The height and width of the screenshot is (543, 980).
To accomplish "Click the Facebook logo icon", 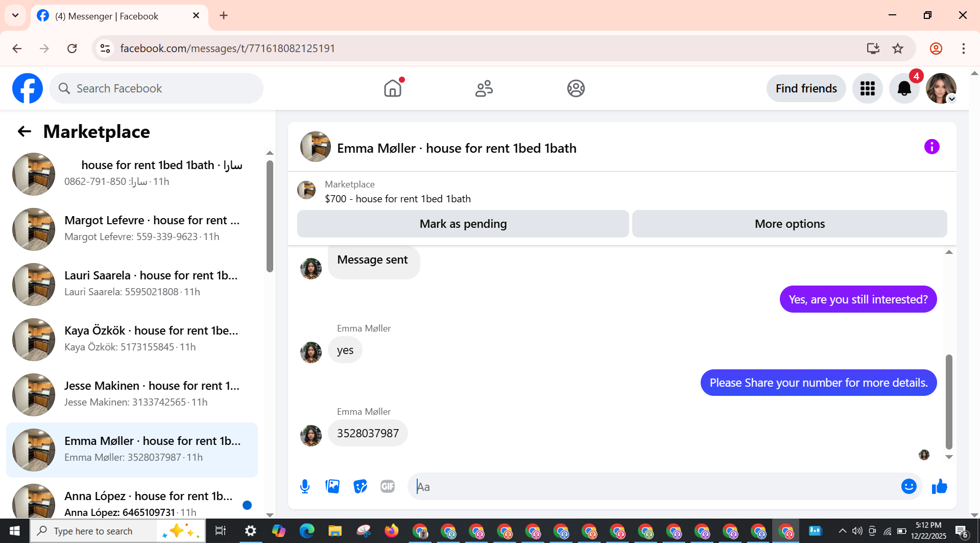I will (x=28, y=88).
